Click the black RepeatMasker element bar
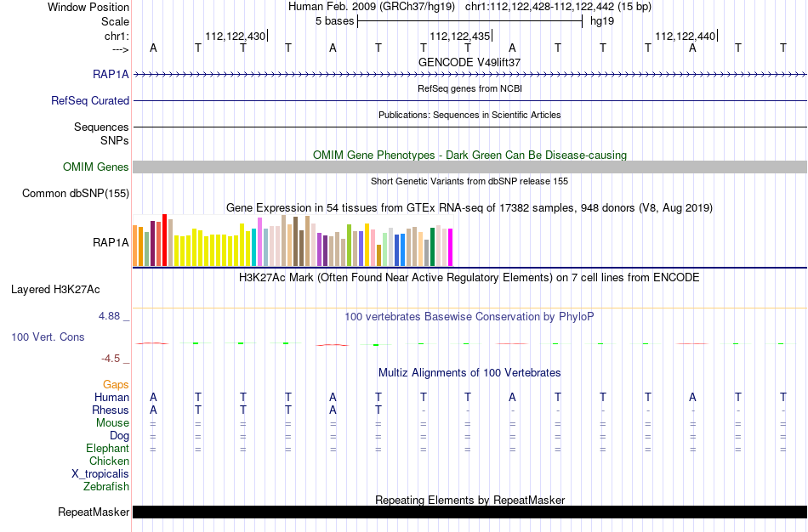The image size is (808, 532). pyautogui.click(x=470, y=512)
